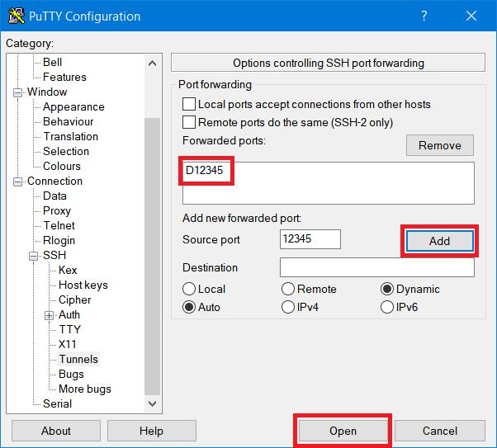
Task: Open the Data category
Action: pyautogui.click(x=54, y=196)
